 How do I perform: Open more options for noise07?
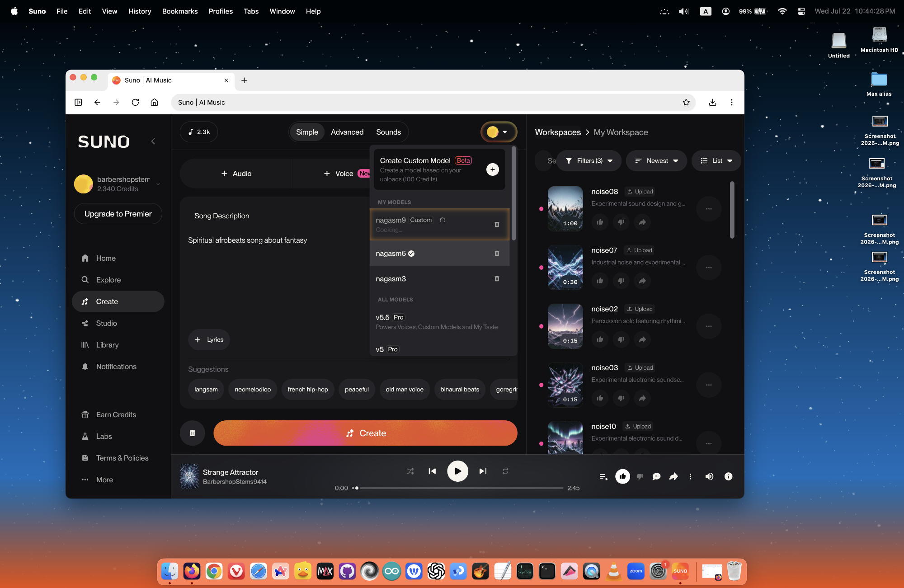point(709,268)
